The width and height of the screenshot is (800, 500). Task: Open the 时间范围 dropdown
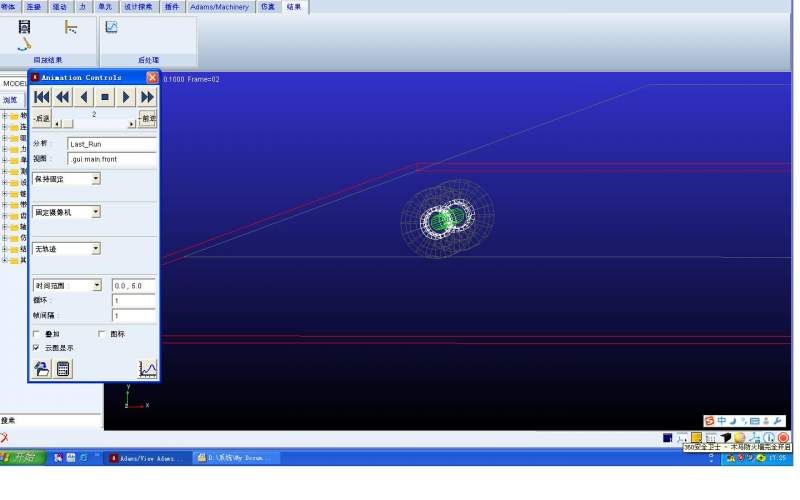pyautogui.click(x=97, y=285)
